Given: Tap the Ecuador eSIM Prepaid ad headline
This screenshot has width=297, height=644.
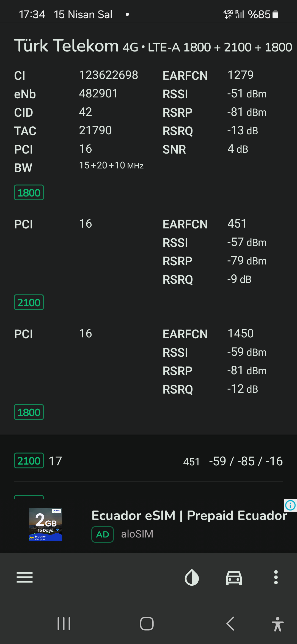Looking at the screenshot, I should [189, 515].
